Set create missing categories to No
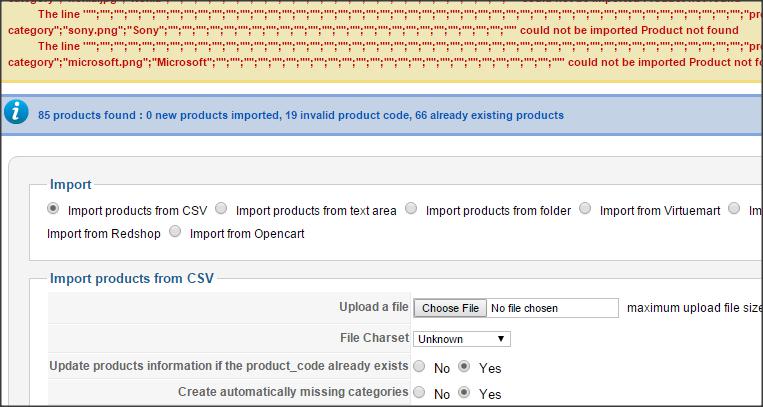 click(419, 392)
